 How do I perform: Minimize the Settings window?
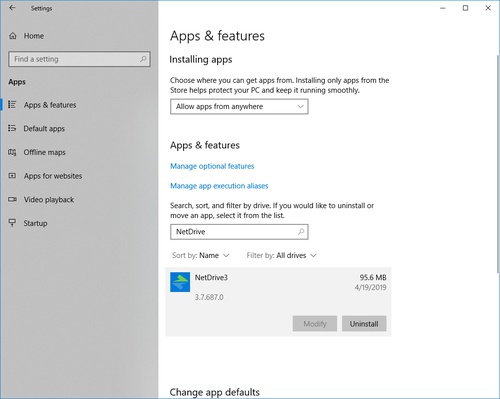(443, 8)
